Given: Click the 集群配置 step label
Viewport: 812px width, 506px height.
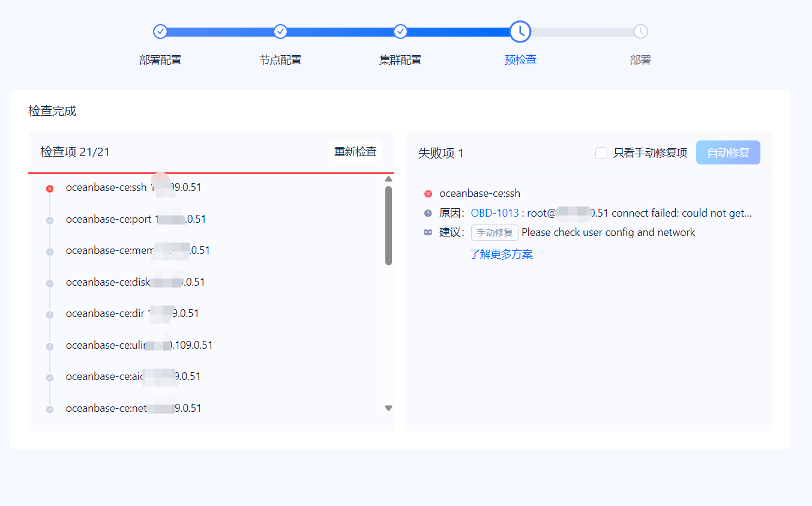Looking at the screenshot, I should click(400, 60).
